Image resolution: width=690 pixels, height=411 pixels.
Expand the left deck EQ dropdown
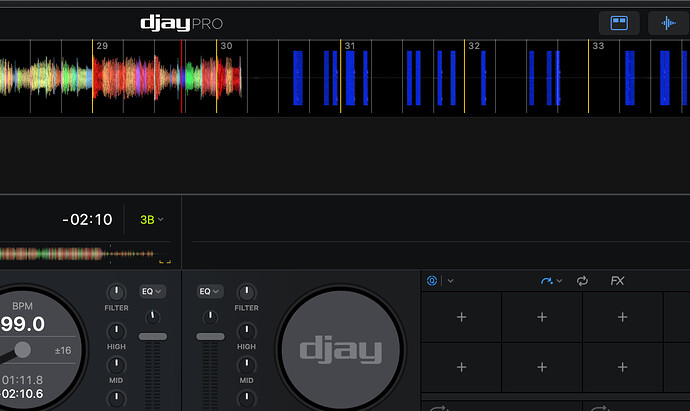(153, 291)
